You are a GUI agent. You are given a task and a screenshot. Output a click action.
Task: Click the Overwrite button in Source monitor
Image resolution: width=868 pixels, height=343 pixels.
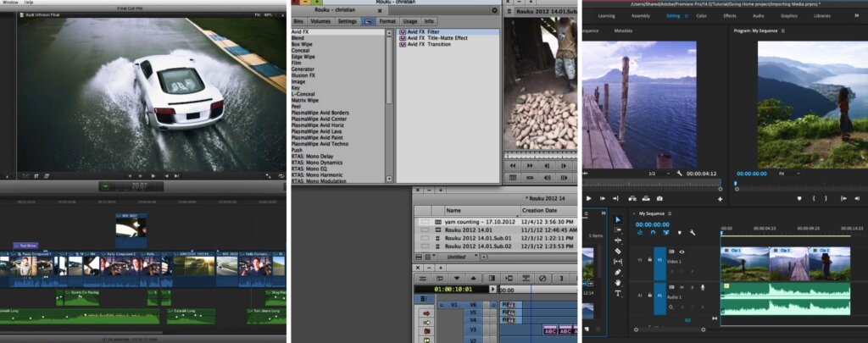coord(645,199)
